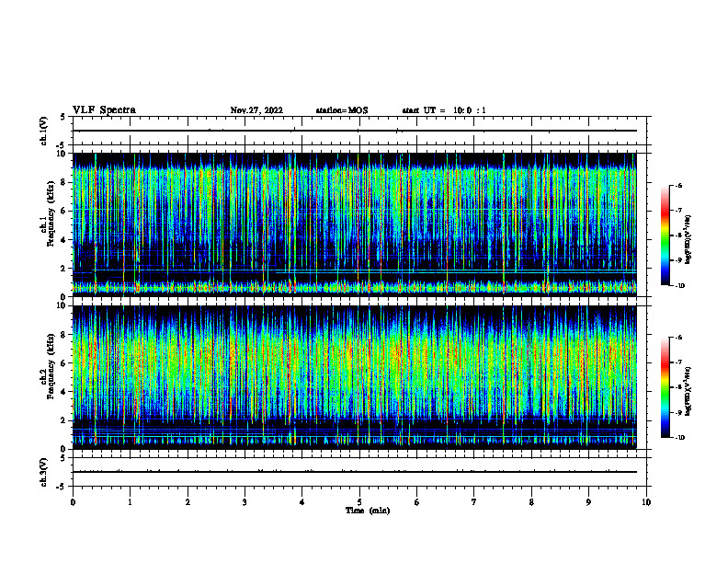Select the ch.1 "Frequency (kHz)" axis label
Screen dimensions: 728x563
click(51, 213)
